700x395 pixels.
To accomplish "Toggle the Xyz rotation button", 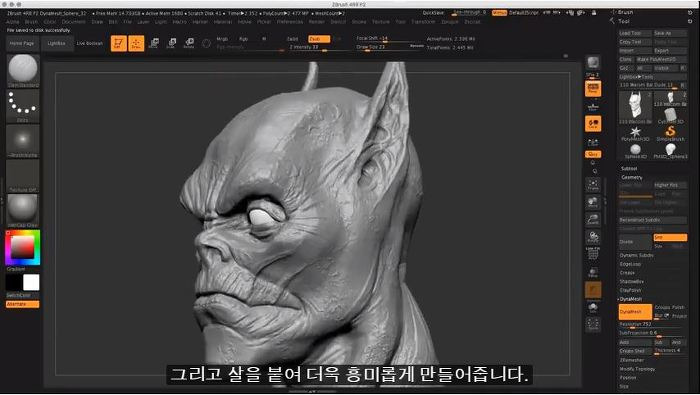I will (593, 154).
